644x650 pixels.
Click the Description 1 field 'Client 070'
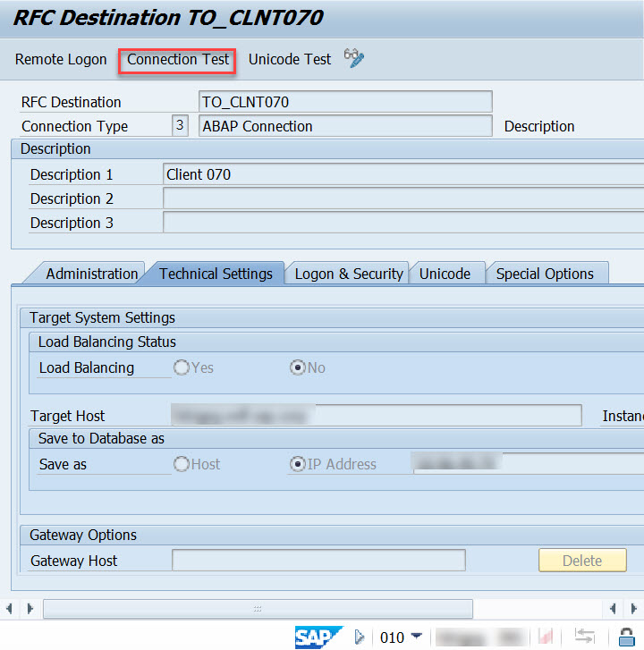(x=403, y=174)
